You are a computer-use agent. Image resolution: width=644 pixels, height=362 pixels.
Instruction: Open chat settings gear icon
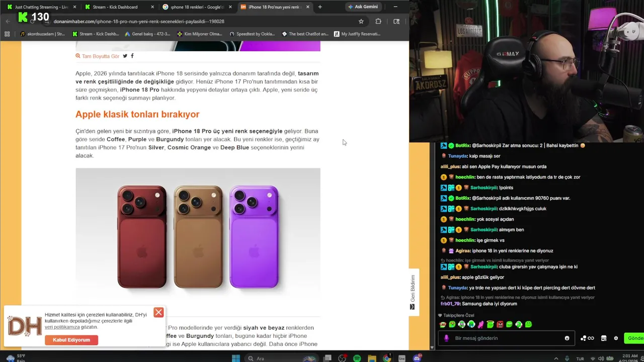point(616,338)
